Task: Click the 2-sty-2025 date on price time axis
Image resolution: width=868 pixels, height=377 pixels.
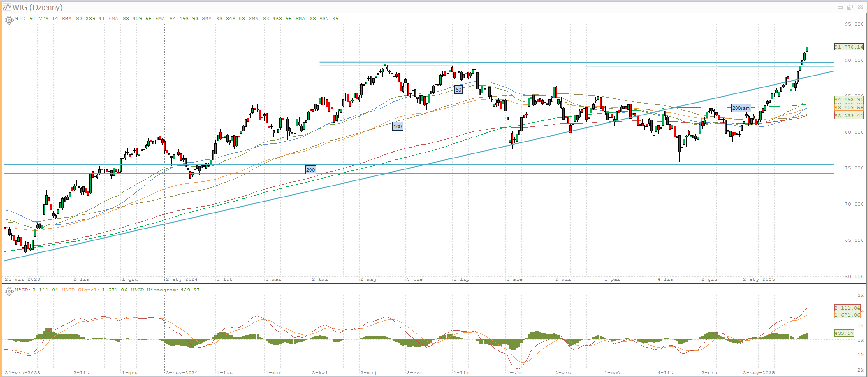Action: point(759,279)
